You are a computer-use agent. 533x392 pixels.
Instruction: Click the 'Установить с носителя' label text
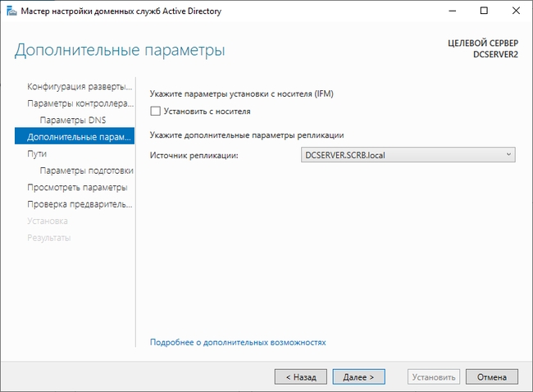[x=207, y=112]
